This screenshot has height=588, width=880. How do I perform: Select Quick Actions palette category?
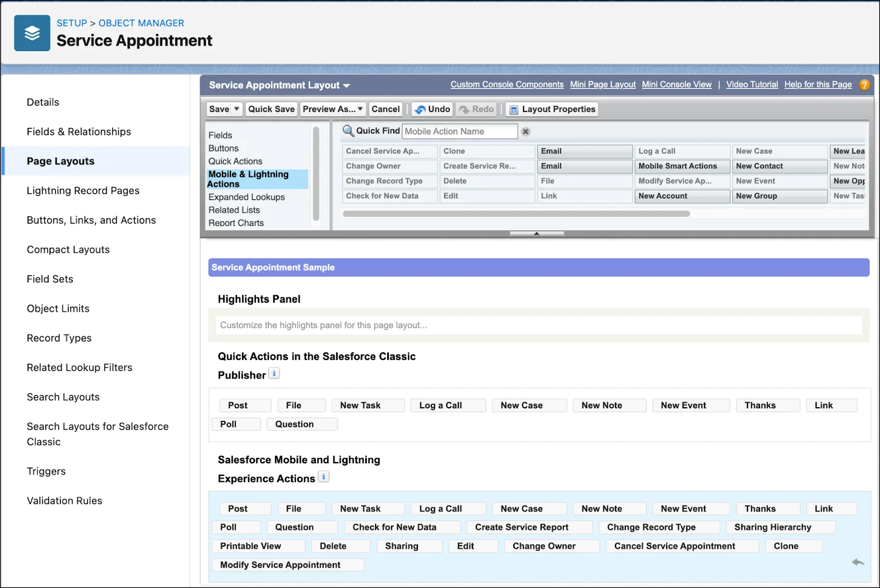click(x=235, y=161)
